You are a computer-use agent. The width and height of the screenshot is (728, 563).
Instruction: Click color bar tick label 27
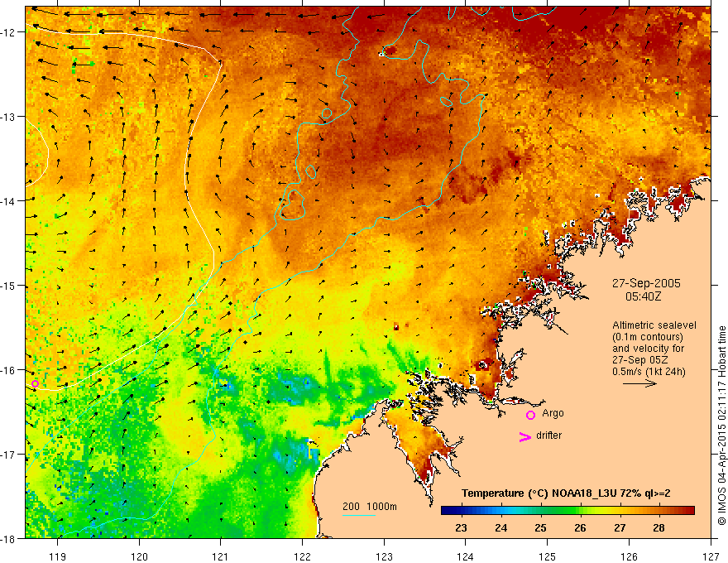620,527
